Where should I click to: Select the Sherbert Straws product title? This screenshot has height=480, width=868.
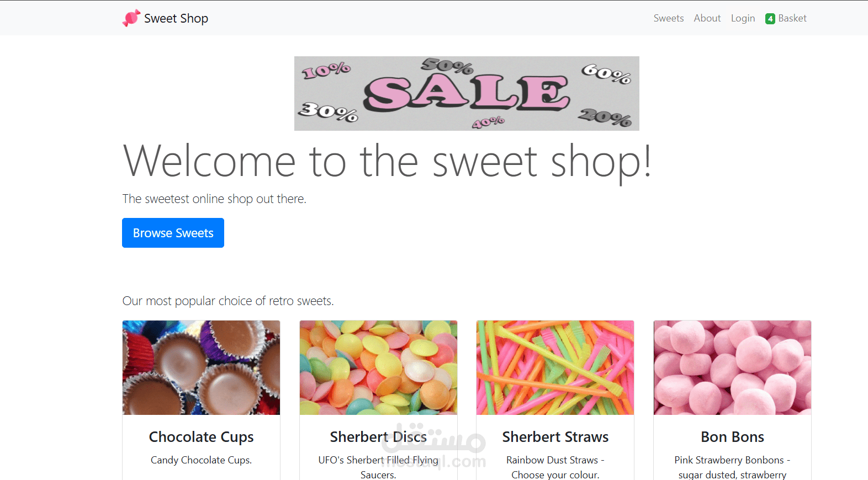pos(555,436)
